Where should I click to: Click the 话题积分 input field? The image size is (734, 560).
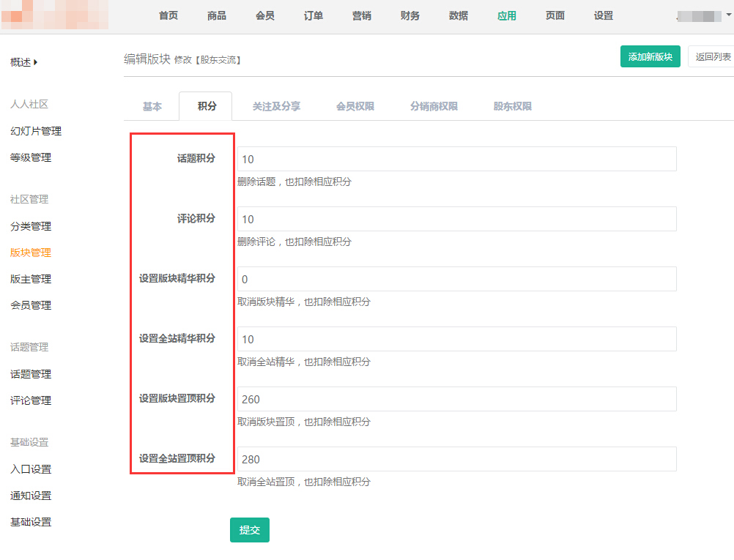(456, 159)
